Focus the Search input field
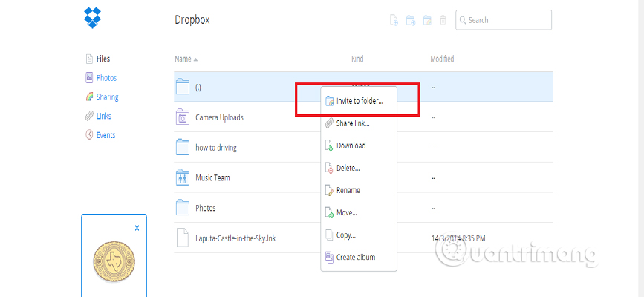 click(504, 20)
